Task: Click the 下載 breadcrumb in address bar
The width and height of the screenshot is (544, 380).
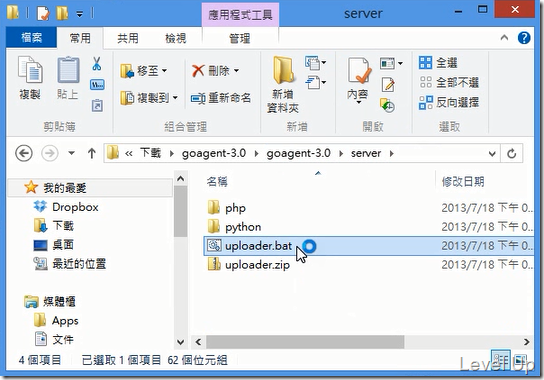Action: pos(151,153)
